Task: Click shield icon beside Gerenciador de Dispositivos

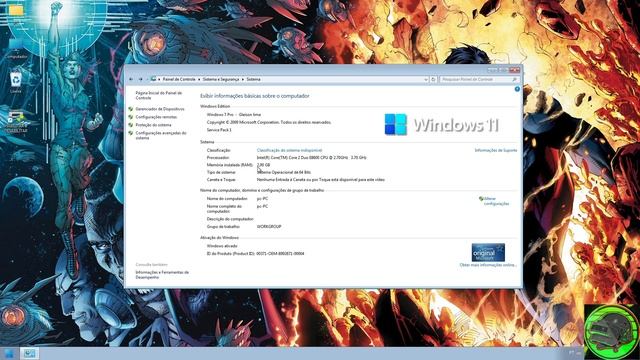Action: point(131,109)
